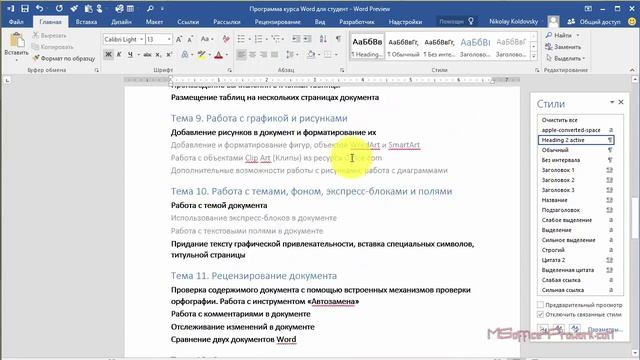
Task: Expand the styles gallery with the More arrow
Action: (533, 57)
